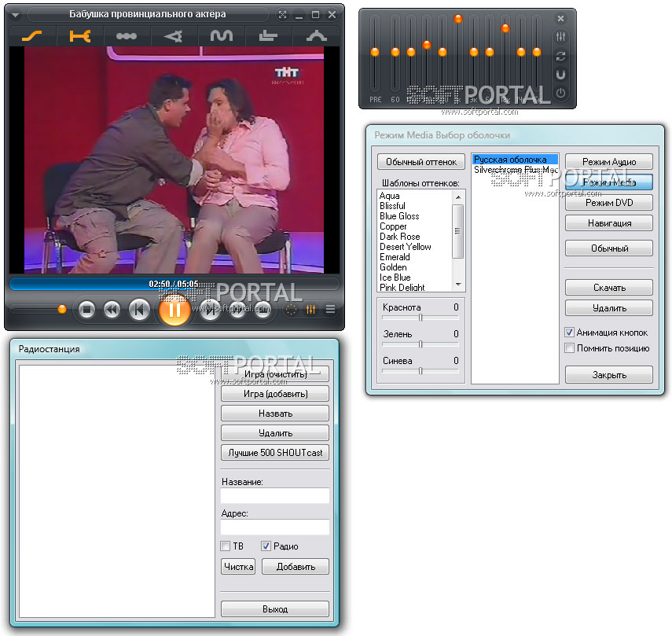
Task: Switch to Режим Аудио
Action: 609,162
